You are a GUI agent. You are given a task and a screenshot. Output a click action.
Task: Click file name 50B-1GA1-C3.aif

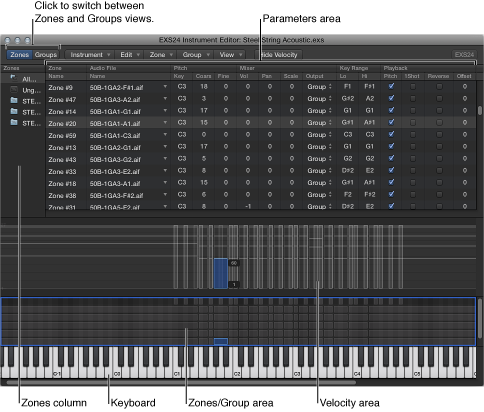point(115,135)
